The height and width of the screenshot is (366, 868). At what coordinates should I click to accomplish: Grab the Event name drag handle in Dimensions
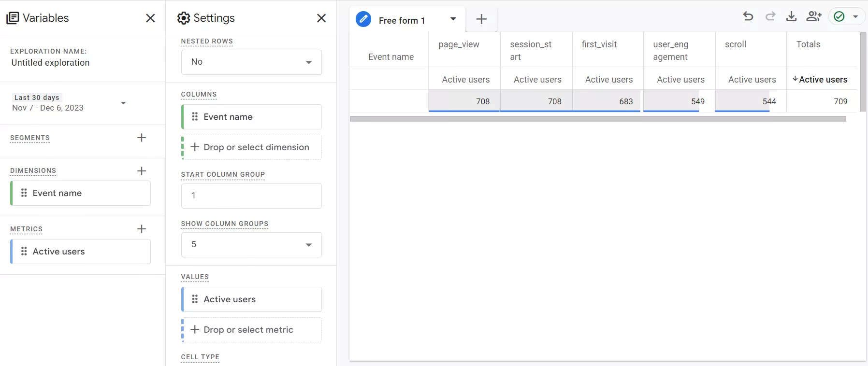[24, 193]
